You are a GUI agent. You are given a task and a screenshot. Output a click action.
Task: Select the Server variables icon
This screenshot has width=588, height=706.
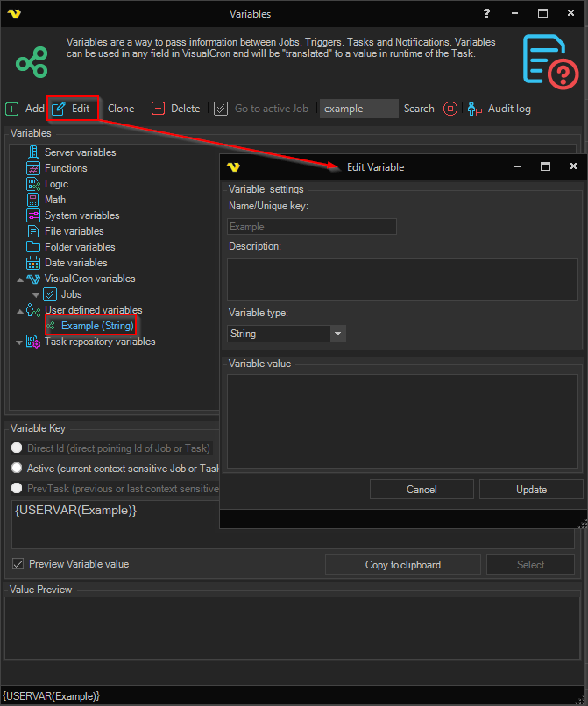coord(33,152)
